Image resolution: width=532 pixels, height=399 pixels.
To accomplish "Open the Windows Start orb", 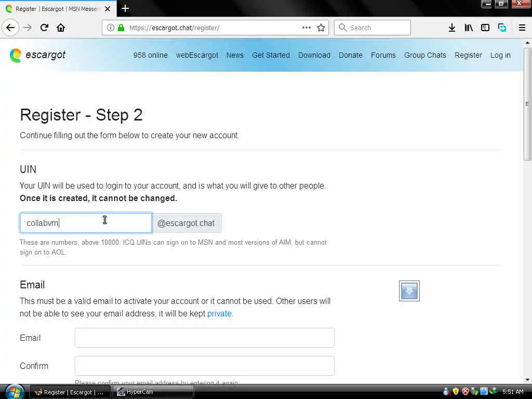I will point(15,392).
